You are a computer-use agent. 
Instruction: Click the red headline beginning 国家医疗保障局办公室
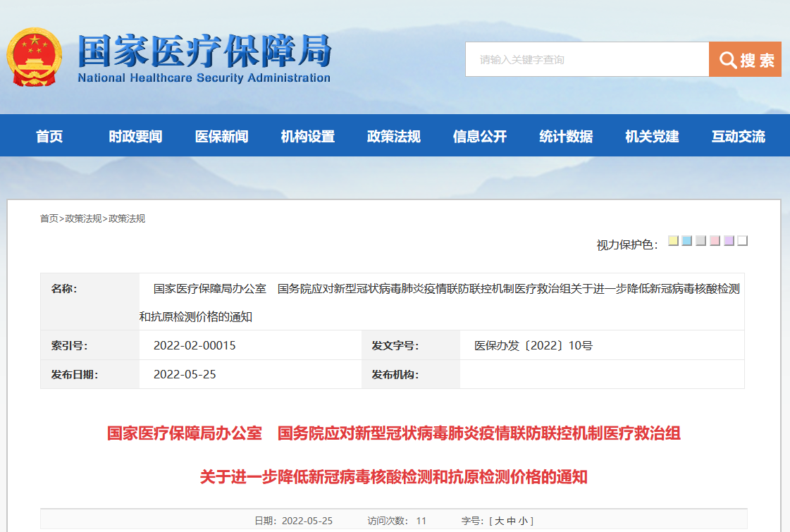(x=393, y=433)
